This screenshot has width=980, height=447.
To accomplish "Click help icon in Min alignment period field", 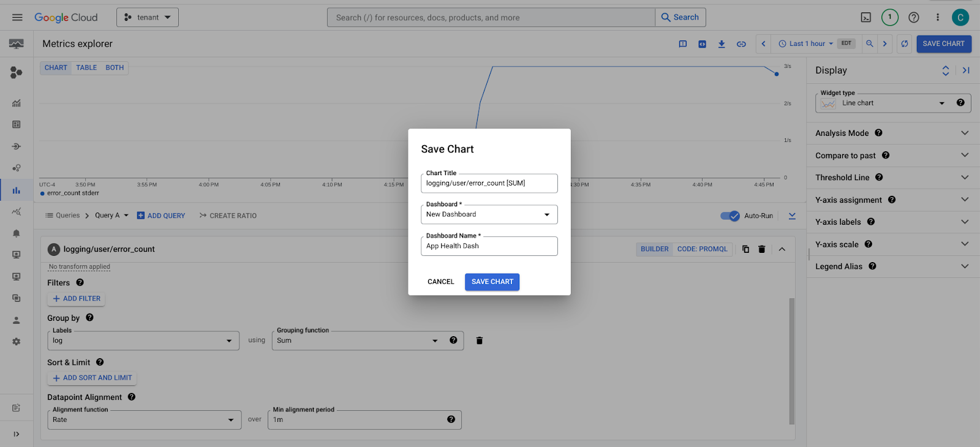I will pyautogui.click(x=451, y=419).
